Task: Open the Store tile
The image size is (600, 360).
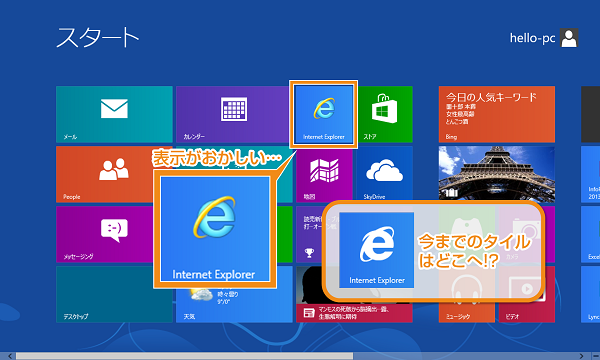Action: tap(385, 114)
